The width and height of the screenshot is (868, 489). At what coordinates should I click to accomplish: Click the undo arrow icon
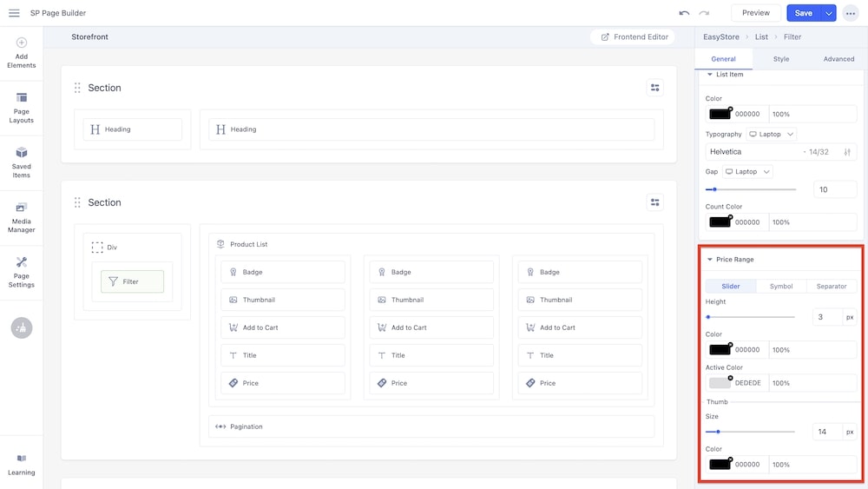click(x=684, y=13)
